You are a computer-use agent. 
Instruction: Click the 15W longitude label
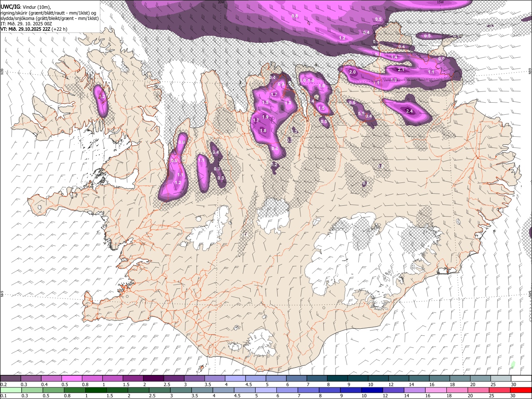[441, 2]
